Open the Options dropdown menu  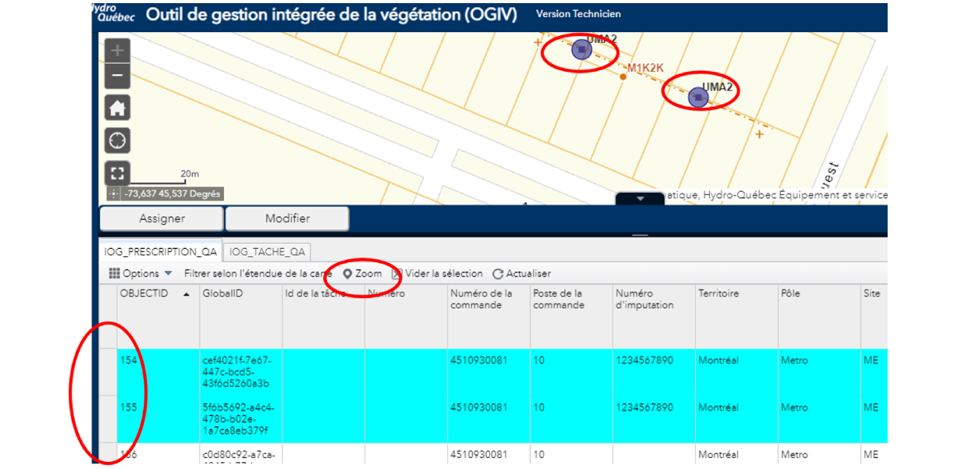[140, 273]
